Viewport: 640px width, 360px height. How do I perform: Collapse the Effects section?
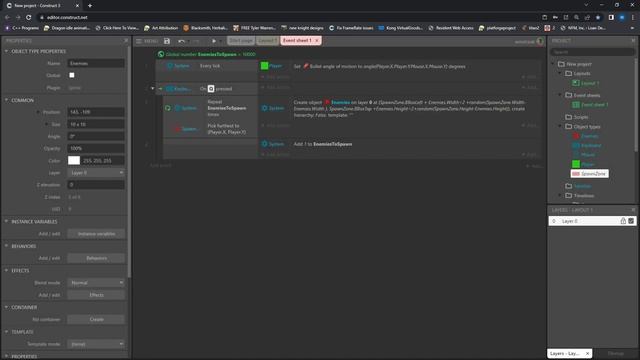coord(6,271)
